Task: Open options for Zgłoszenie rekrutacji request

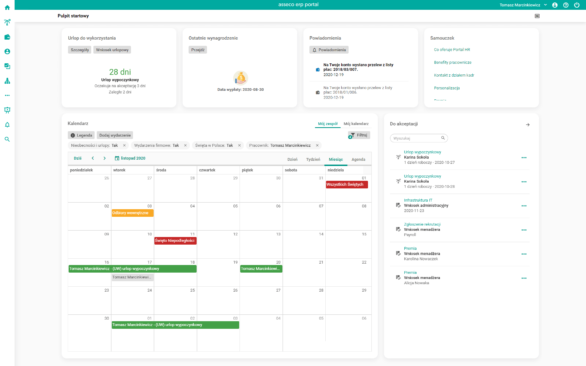Action: click(524, 230)
